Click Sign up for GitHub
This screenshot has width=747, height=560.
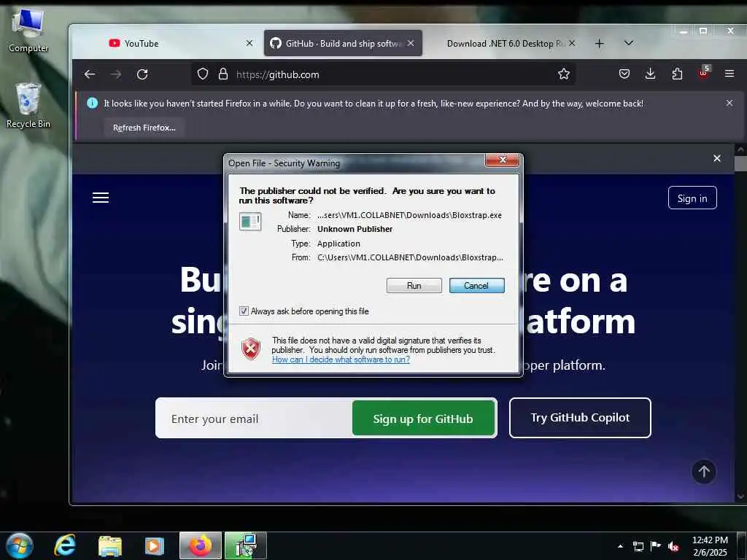[423, 419]
